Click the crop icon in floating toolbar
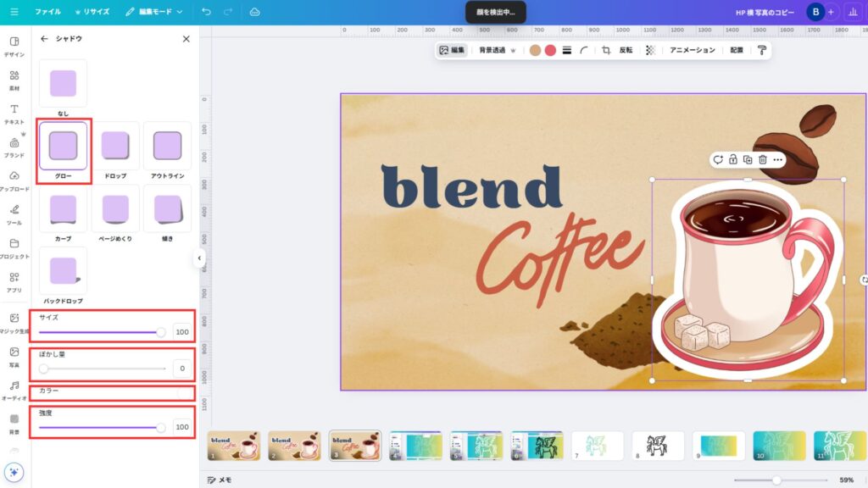The width and height of the screenshot is (868, 488). (606, 50)
